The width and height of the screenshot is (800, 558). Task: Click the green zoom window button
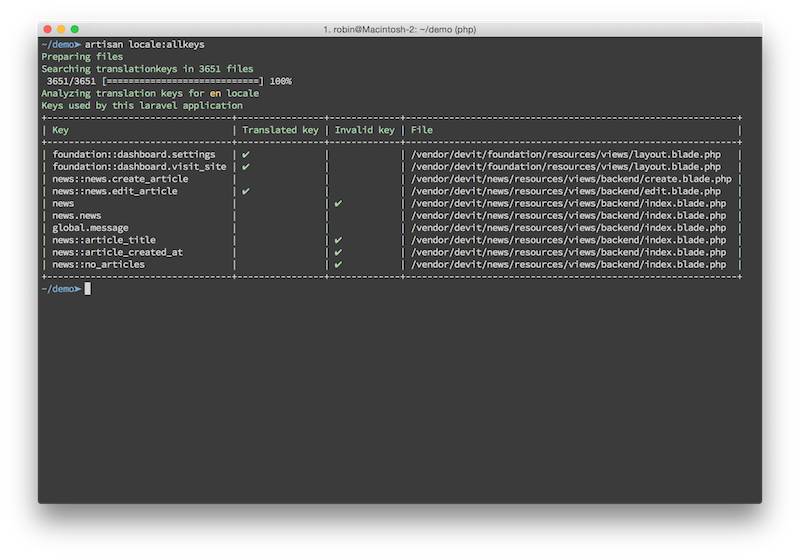[x=75, y=30]
